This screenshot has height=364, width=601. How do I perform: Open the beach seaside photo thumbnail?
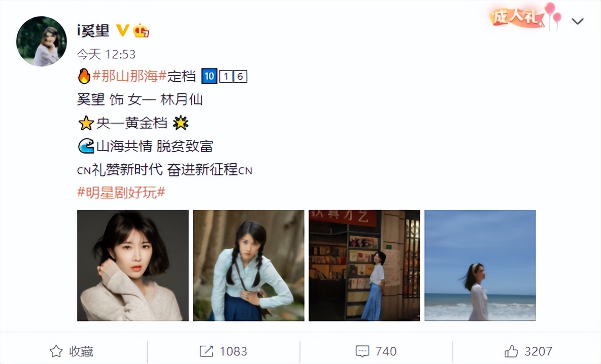point(480,265)
